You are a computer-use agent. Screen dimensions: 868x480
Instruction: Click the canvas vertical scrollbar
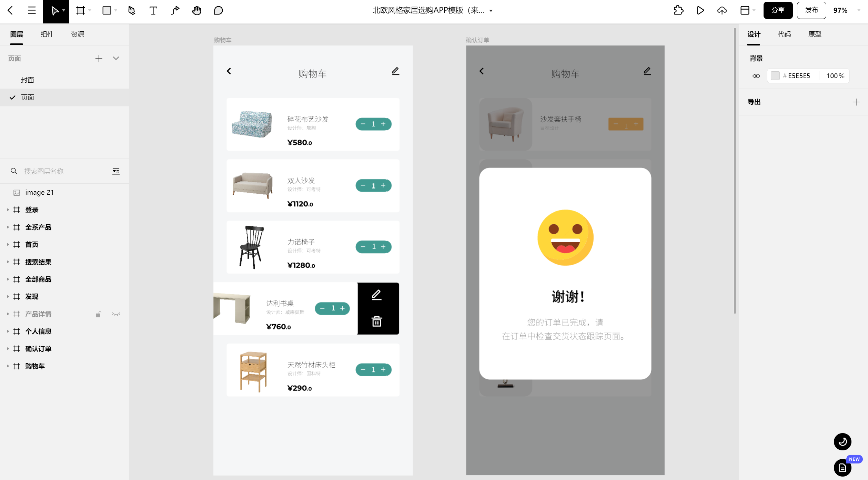pyautogui.click(x=735, y=171)
